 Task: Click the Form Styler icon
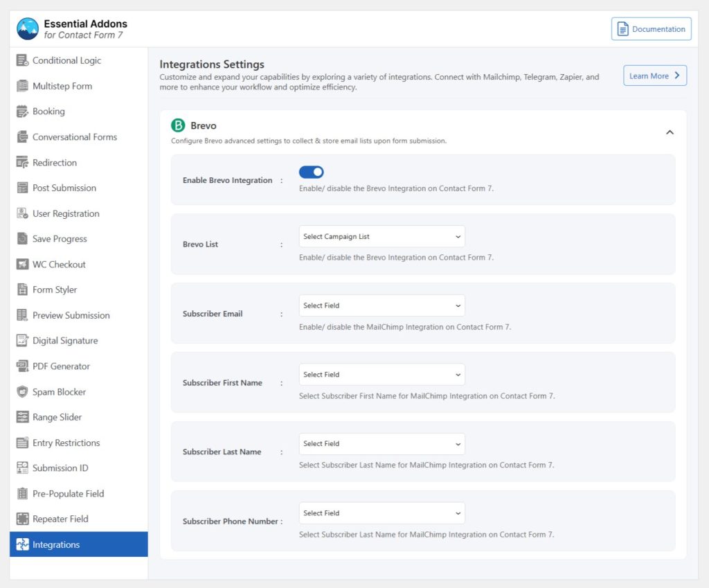pyautogui.click(x=22, y=289)
